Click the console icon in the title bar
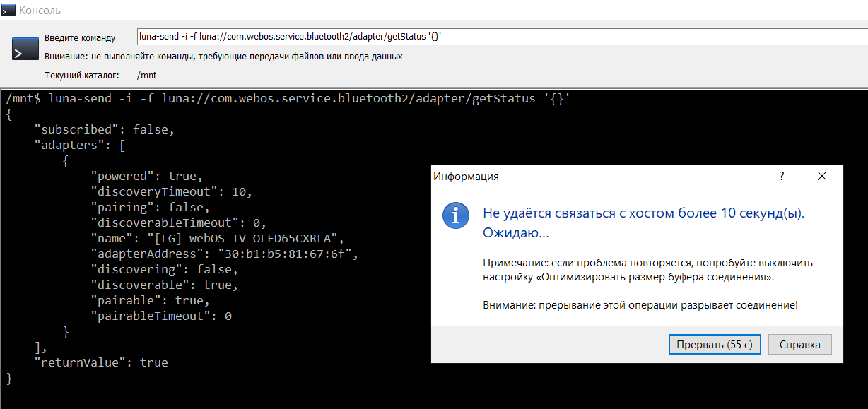The image size is (868, 409). click(8, 11)
